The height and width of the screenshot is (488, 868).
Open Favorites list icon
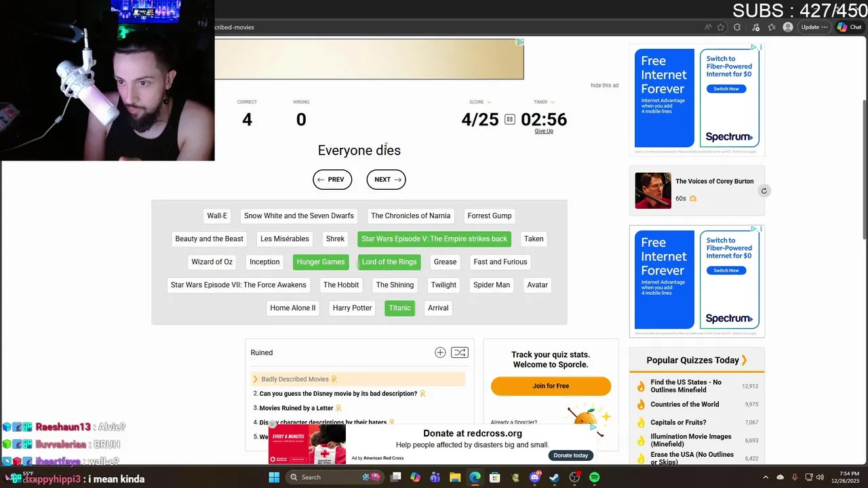point(772,27)
